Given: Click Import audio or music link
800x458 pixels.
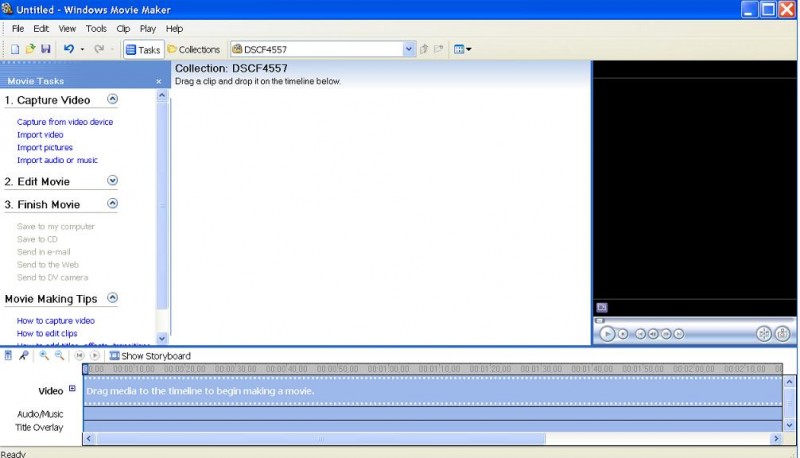Looking at the screenshot, I should pos(57,160).
